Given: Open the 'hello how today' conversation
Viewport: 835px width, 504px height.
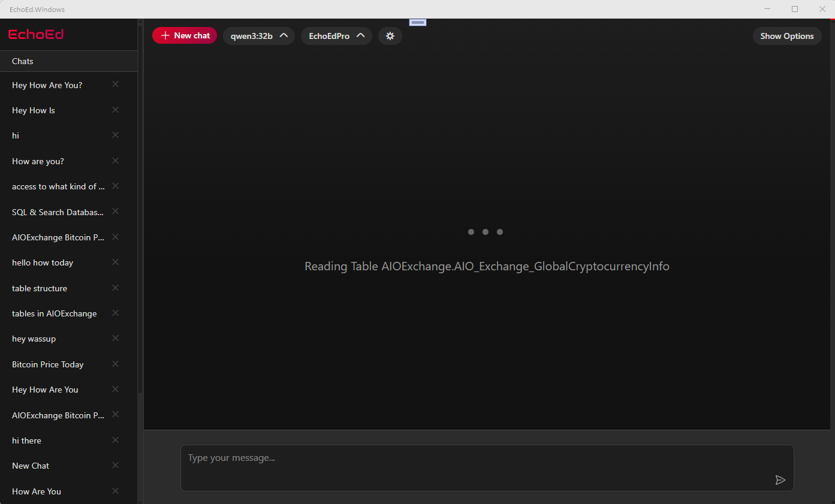Looking at the screenshot, I should pos(43,262).
